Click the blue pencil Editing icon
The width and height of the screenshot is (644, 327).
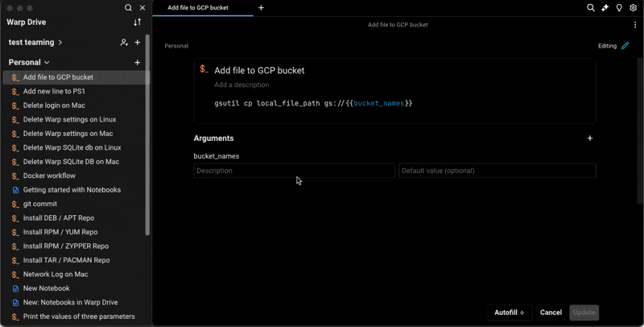click(625, 46)
